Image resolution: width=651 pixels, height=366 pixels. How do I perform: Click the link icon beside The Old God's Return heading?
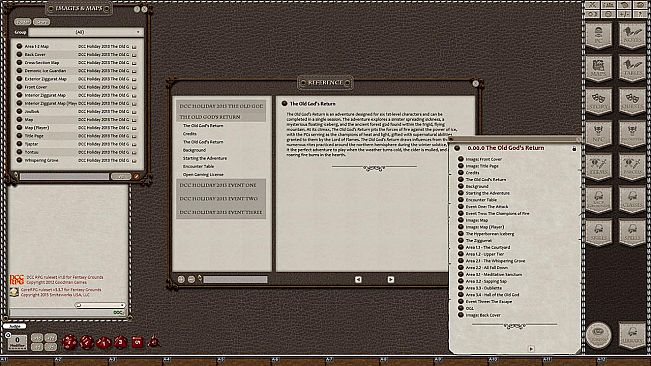[284, 103]
